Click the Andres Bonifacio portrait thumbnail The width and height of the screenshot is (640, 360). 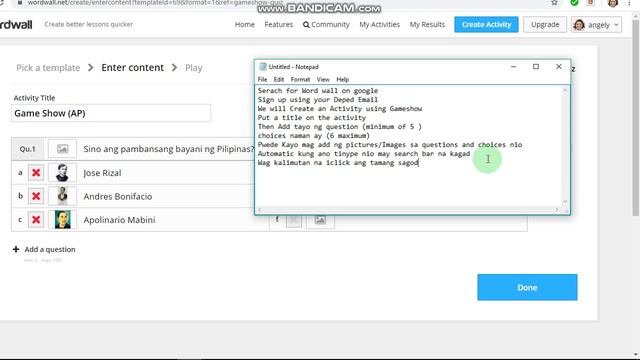62,196
